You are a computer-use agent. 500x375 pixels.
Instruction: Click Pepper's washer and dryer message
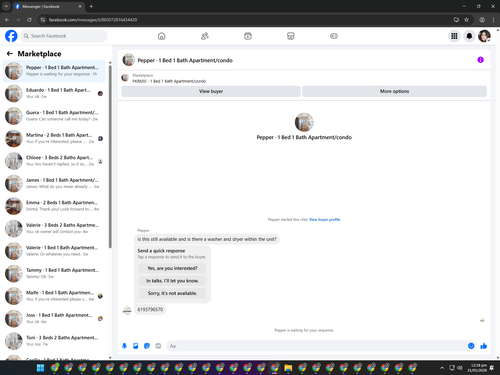coord(207,239)
